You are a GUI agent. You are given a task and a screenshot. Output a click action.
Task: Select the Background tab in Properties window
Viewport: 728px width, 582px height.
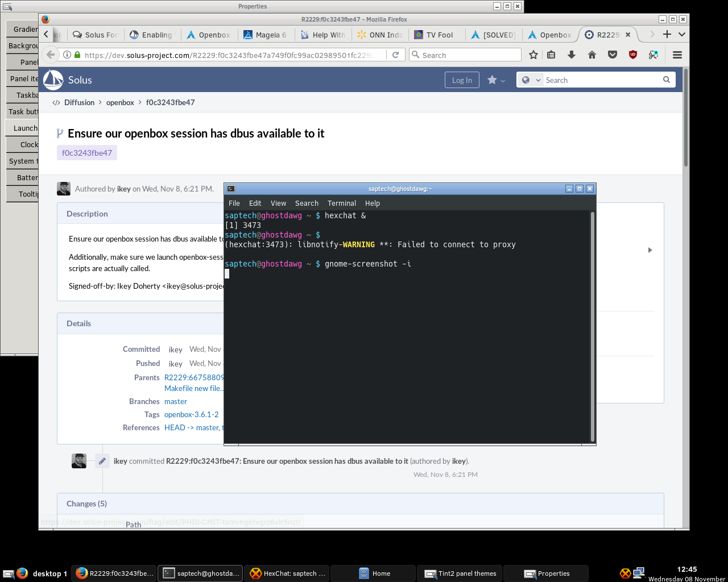click(23, 45)
